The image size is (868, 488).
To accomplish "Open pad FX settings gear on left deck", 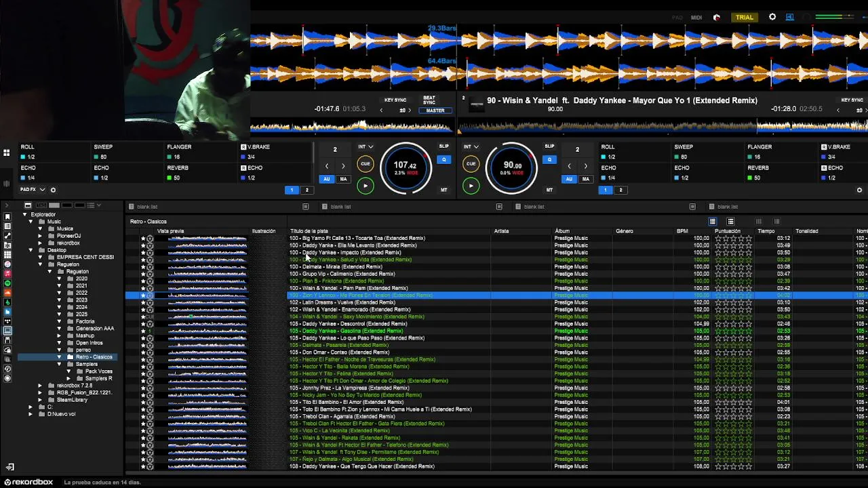I will 53,190.
